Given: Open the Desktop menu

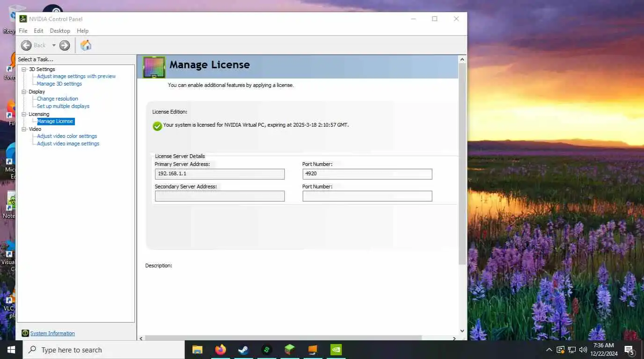Looking at the screenshot, I should click(x=60, y=31).
